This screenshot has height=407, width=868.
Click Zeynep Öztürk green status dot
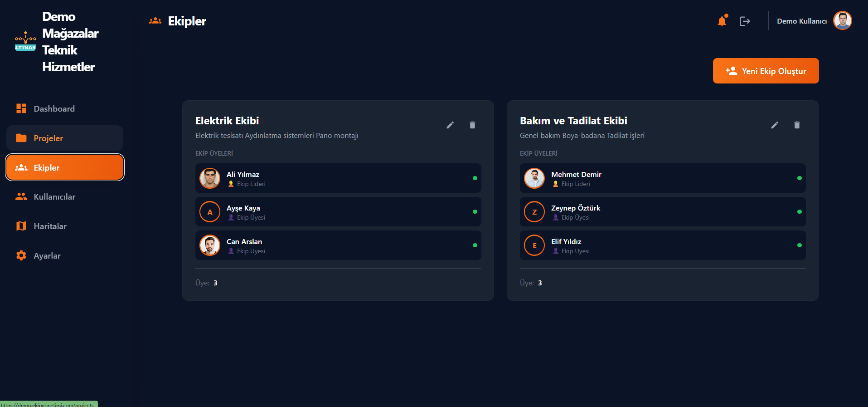[x=800, y=212]
